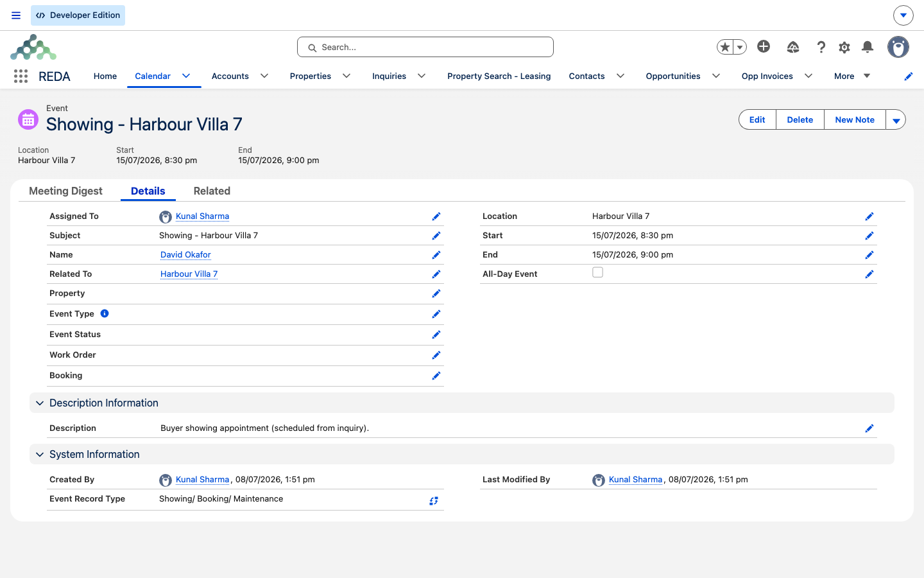
Task: Edit the Event Status field
Action: [x=436, y=335]
